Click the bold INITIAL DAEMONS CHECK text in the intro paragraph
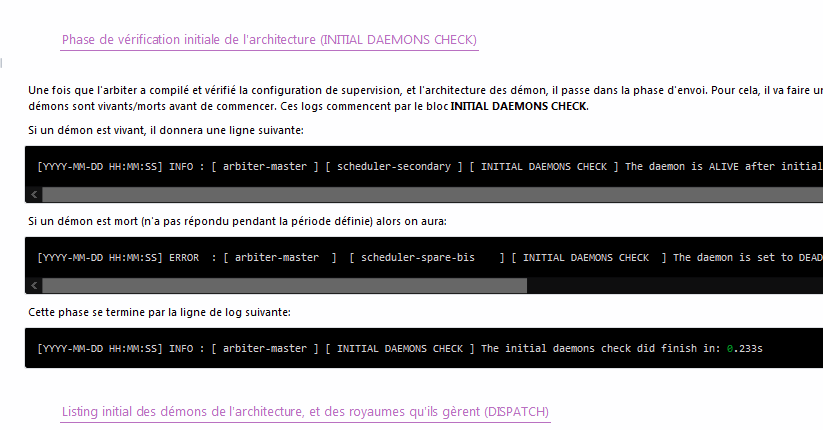The width and height of the screenshot is (823, 430). point(519,107)
